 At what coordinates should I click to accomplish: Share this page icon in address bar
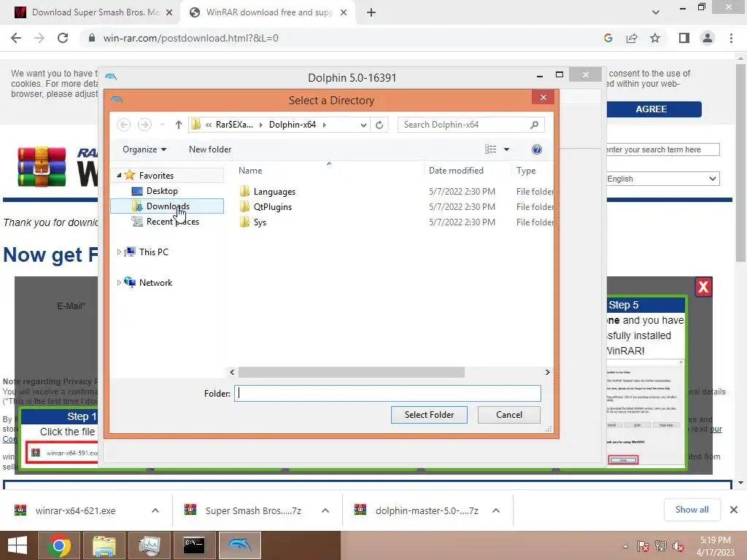pyautogui.click(x=632, y=38)
